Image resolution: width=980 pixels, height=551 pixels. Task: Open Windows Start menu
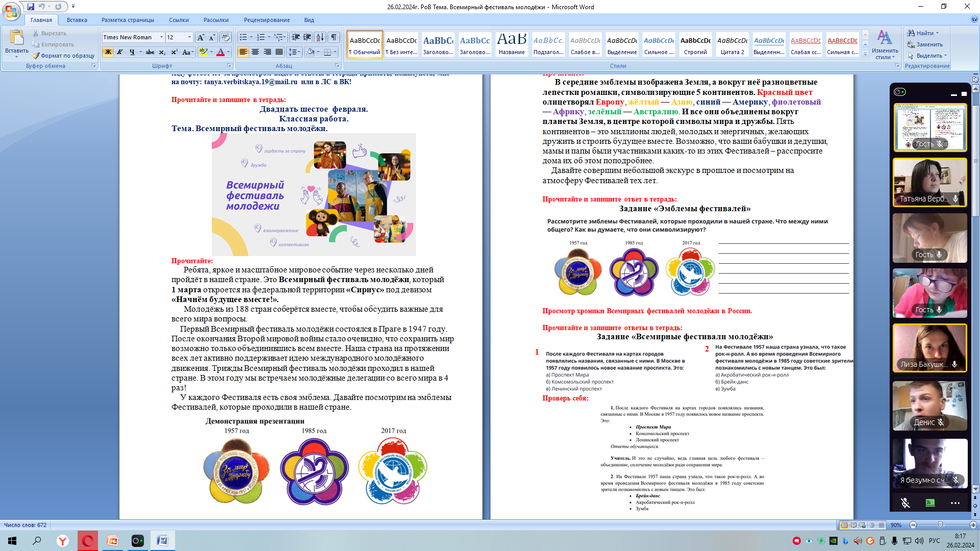(12, 540)
